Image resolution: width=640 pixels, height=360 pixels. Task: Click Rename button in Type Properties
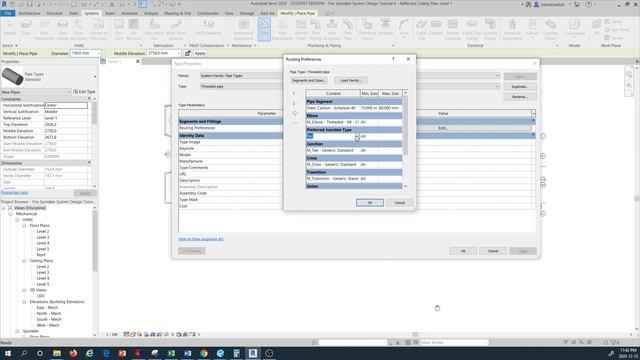[520, 97]
